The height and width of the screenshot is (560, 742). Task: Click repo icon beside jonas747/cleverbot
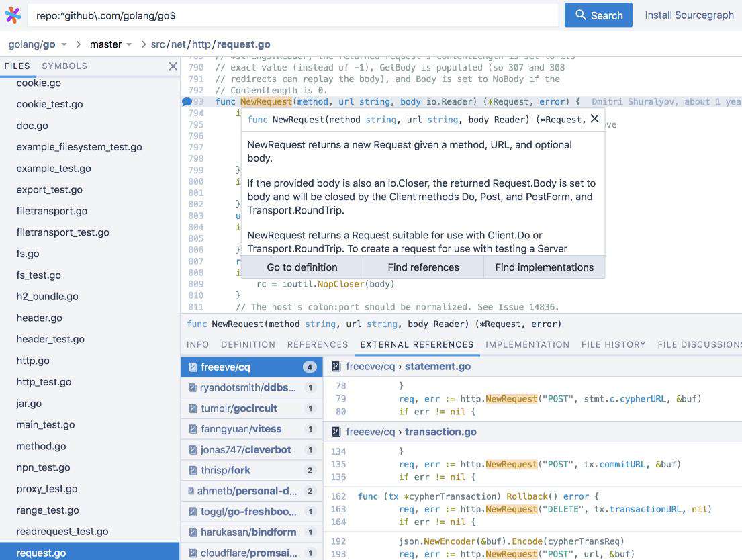coord(193,450)
